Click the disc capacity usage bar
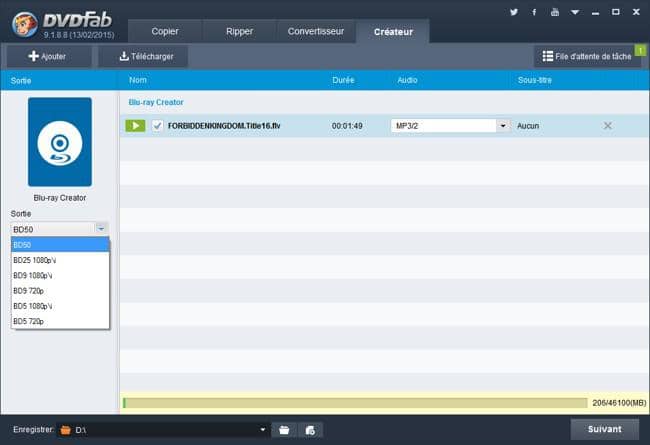 click(x=355, y=403)
